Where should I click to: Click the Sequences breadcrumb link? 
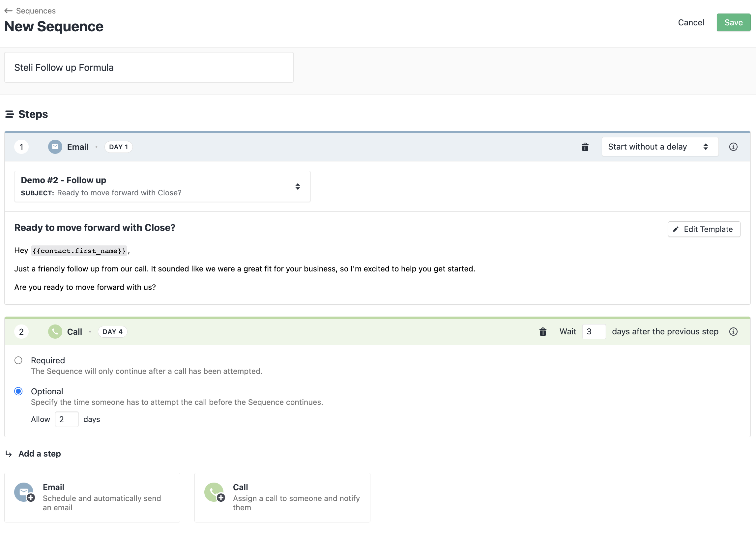coord(36,11)
